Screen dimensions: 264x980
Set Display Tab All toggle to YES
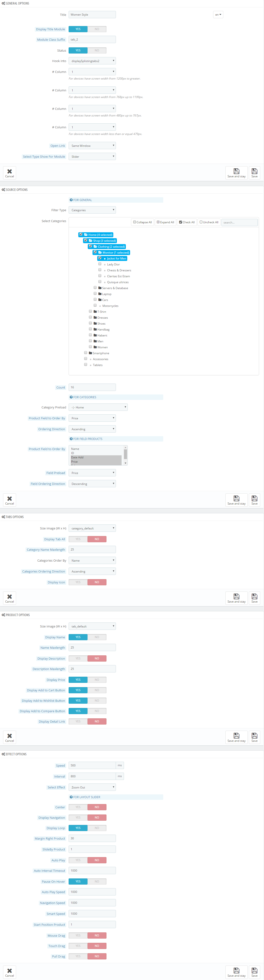78,539
